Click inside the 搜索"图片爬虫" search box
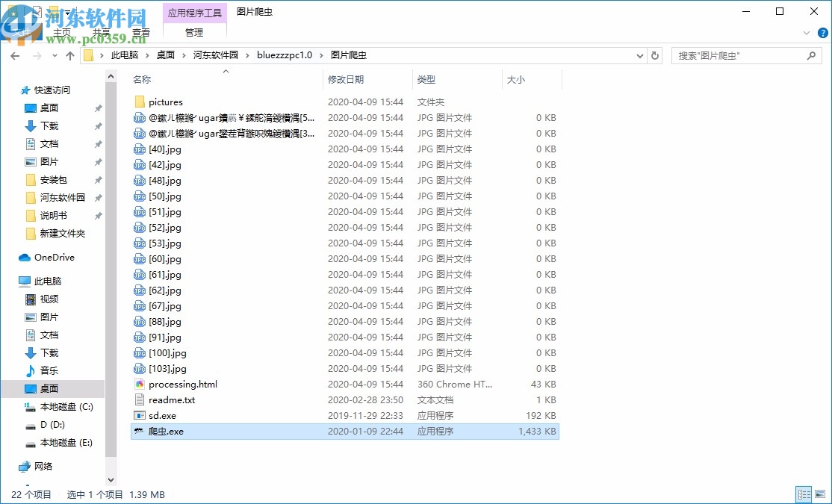 pos(739,55)
